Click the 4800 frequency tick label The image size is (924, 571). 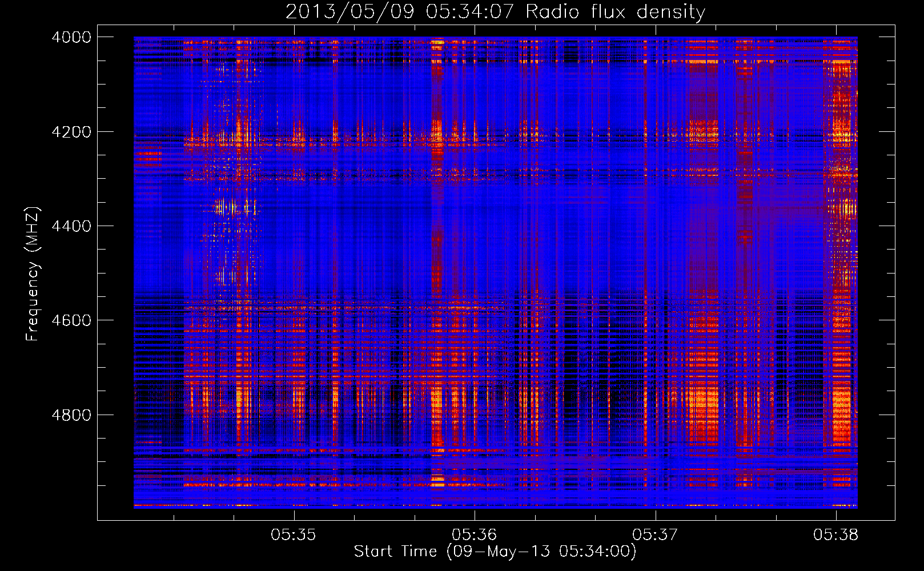point(71,415)
